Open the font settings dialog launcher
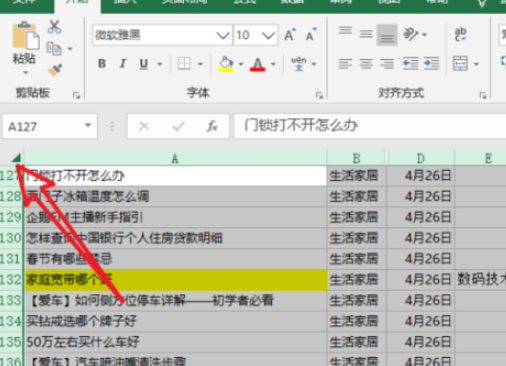Screen dimensions: 506x366 [x=319, y=96]
